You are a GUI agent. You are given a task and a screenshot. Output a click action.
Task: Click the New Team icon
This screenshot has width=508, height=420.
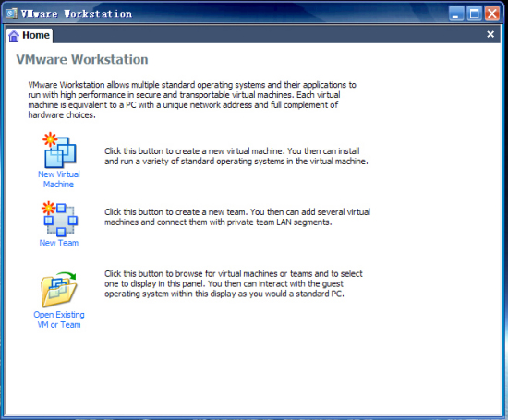[x=59, y=219]
